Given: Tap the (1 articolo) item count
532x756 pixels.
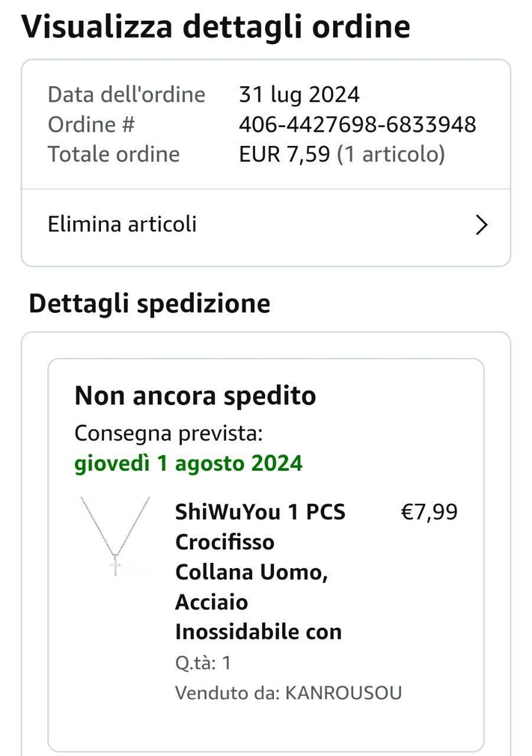Looking at the screenshot, I should pos(390,154).
